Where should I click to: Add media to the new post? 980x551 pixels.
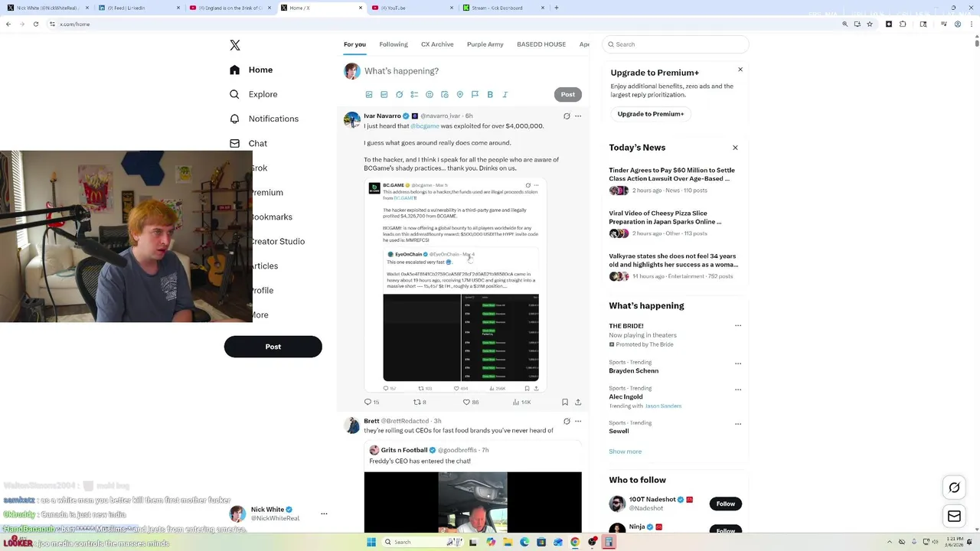(x=369, y=94)
